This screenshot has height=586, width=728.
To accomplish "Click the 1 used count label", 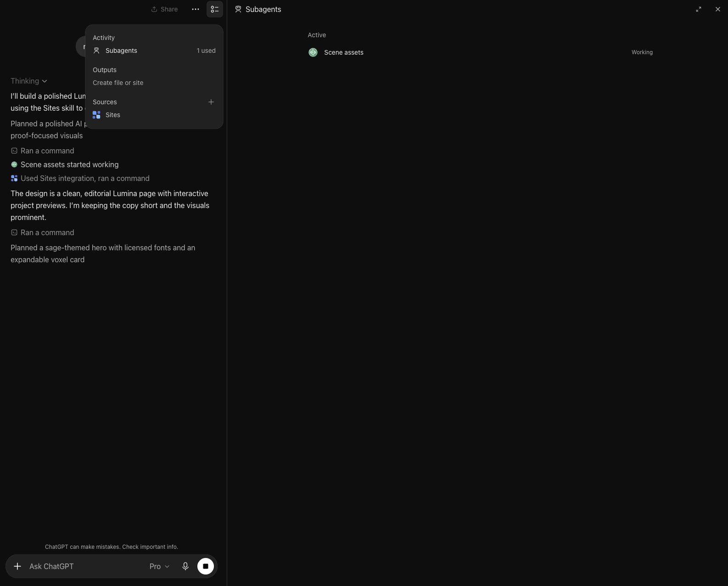I will coord(206,51).
